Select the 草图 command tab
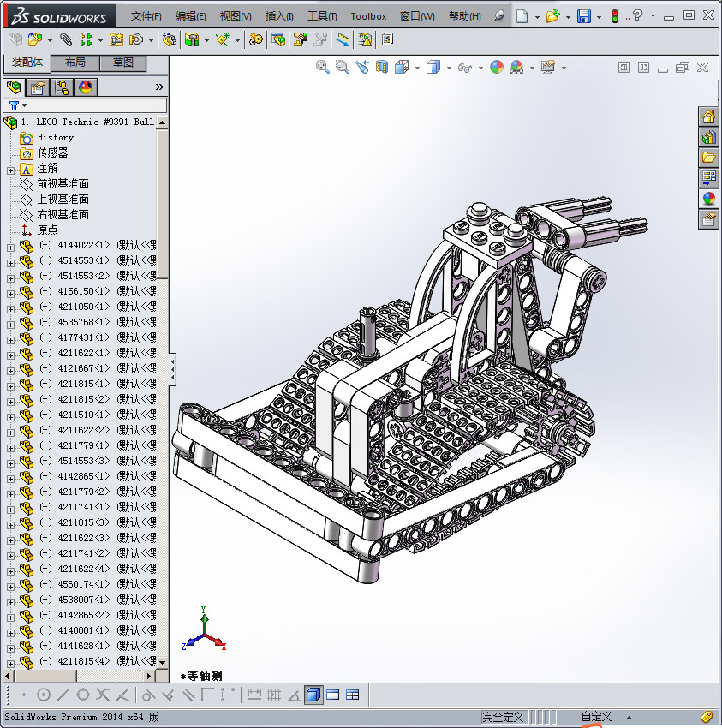 (x=123, y=63)
